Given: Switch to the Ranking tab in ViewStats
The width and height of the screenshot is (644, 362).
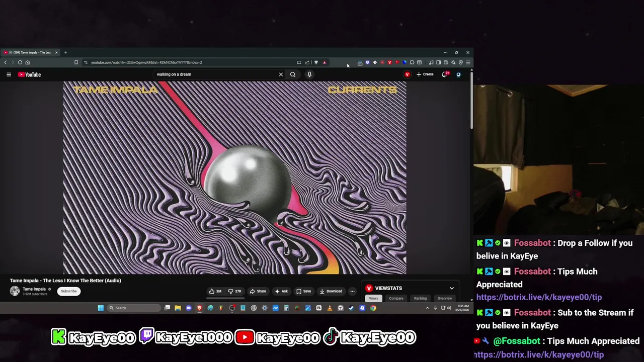Looking at the screenshot, I should coord(420,298).
